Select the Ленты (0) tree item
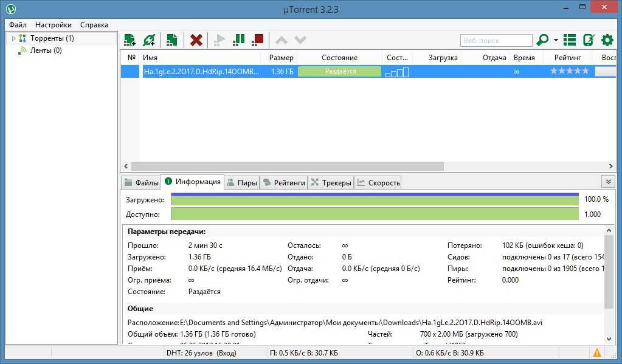The width and height of the screenshot is (622, 364). pyautogui.click(x=46, y=50)
